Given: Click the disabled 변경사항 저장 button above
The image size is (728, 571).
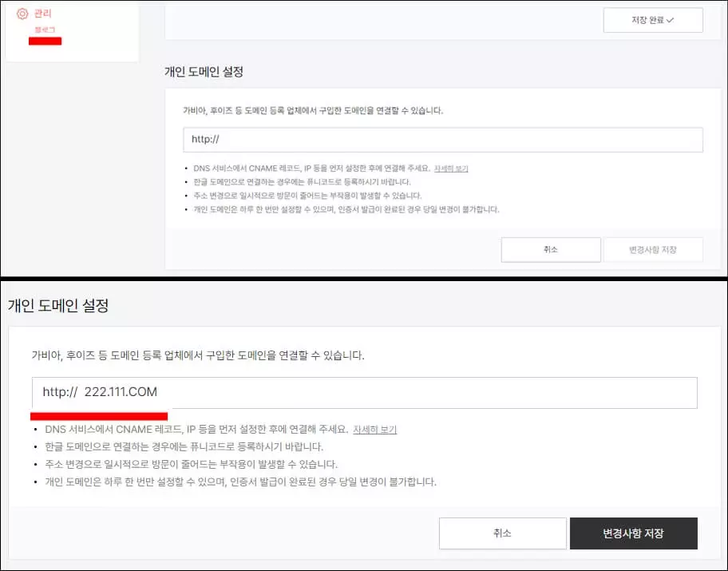Looking at the screenshot, I should [653, 249].
